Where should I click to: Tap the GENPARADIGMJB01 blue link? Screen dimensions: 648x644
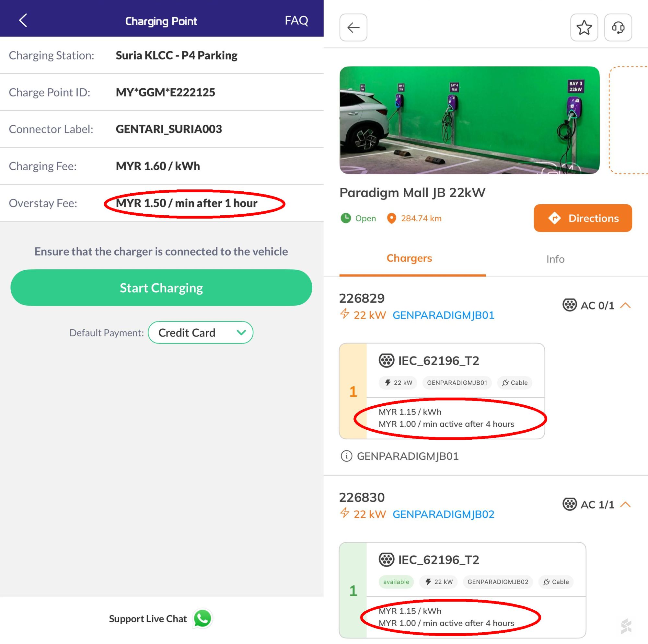(x=443, y=315)
